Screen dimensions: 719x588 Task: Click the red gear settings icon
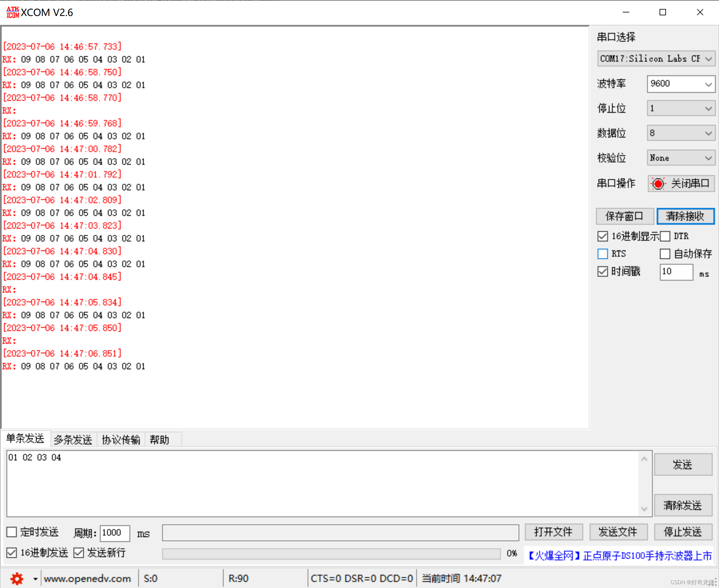point(17,578)
